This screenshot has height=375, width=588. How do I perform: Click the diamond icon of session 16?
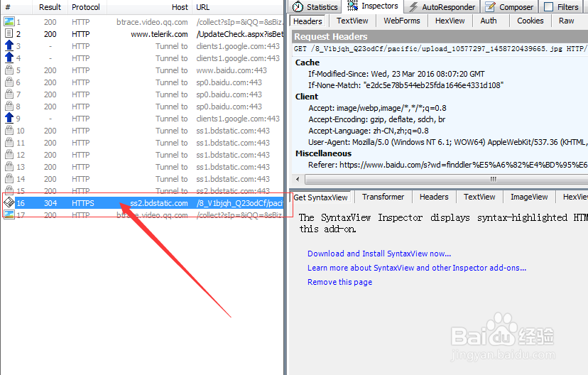pos(9,202)
